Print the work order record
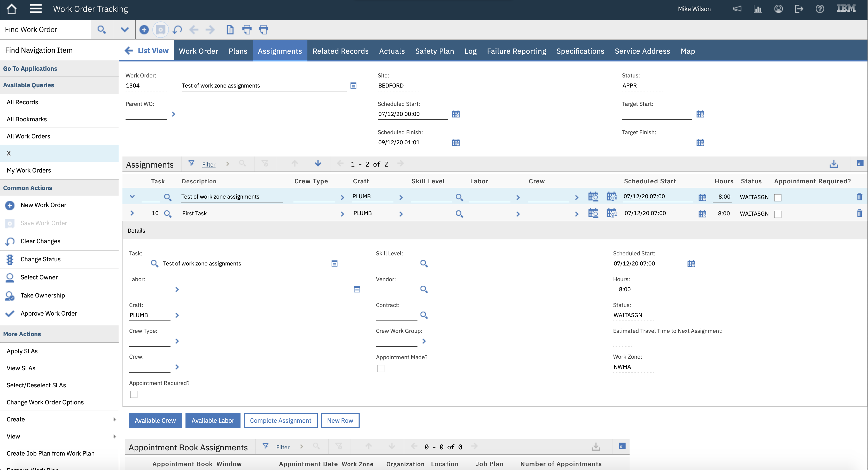This screenshot has height=470, width=868. 247,30
